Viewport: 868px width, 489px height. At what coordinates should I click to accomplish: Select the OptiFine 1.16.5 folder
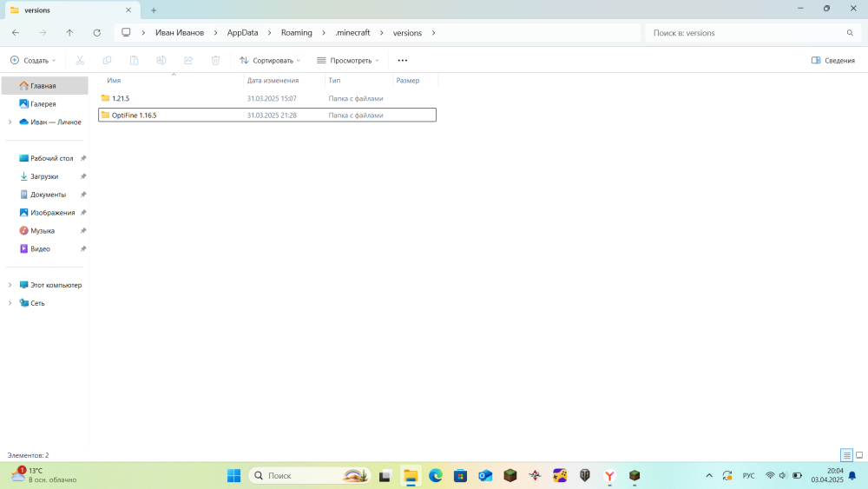click(x=267, y=115)
